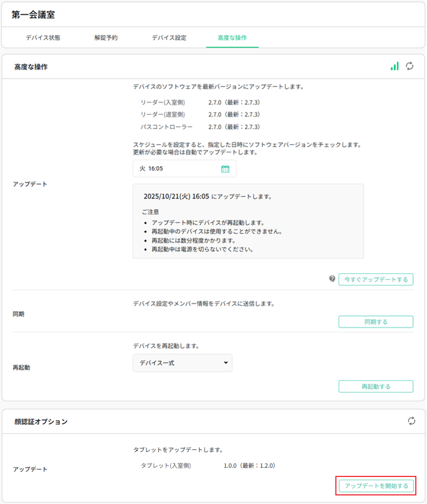Click the question mark help icon

[332, 279]
